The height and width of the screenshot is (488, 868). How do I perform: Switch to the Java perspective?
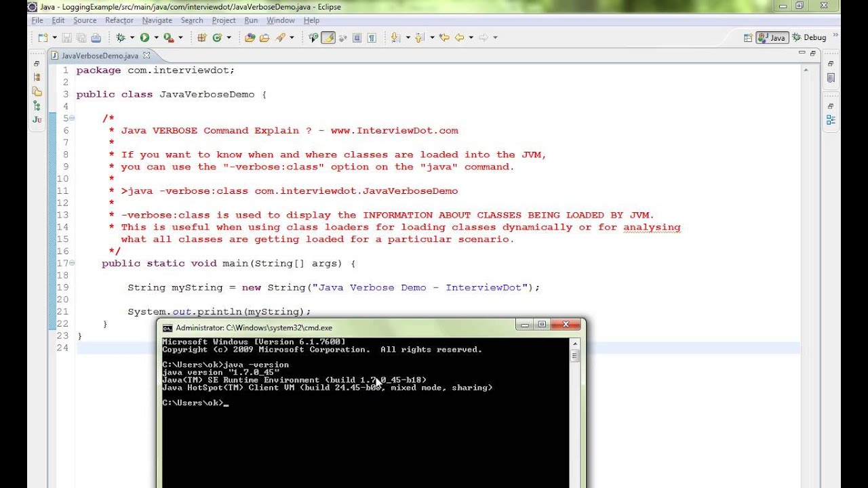click(772, 38)
